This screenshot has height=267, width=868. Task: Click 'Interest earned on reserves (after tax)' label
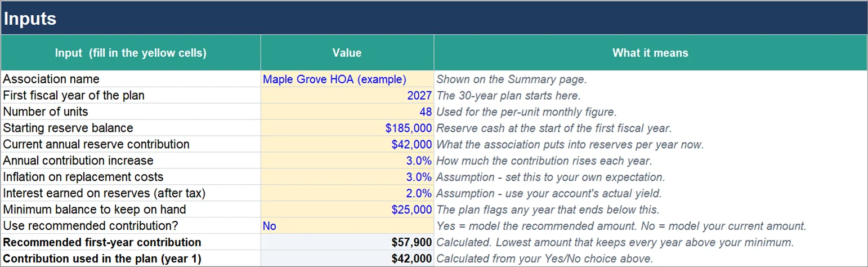click(104, 193)
